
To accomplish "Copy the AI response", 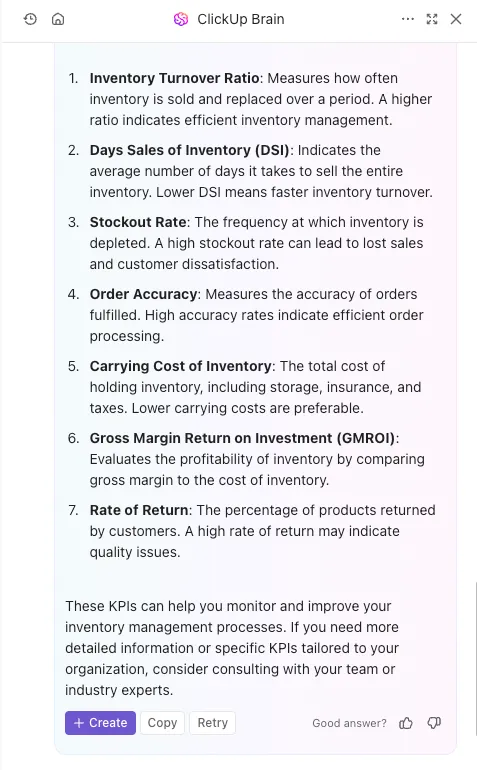I will click(162, 723).
